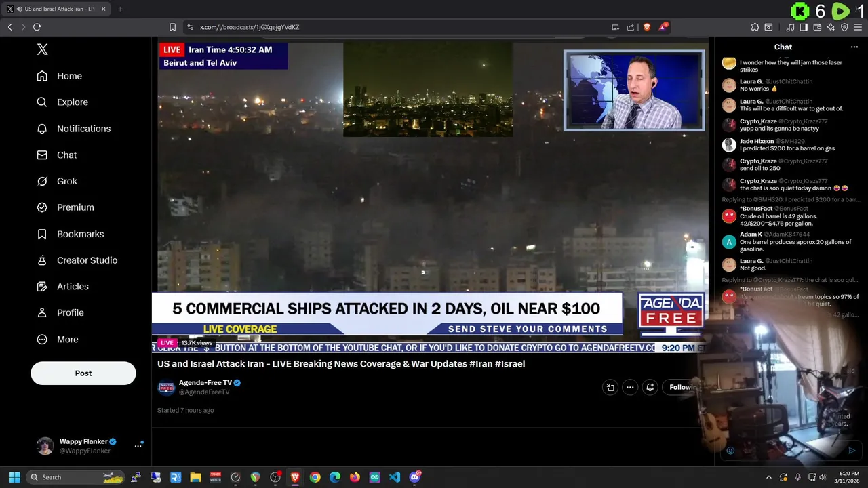This screenshot has height=488, width=868.
Task: Open Grok from the sidebar
Action: pos(57,182)
